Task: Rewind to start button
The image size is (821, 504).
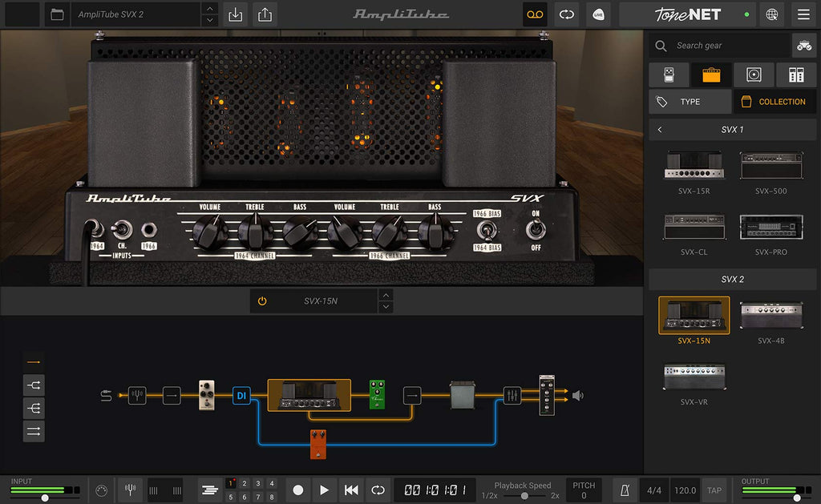Action: [x=351, y=490]
